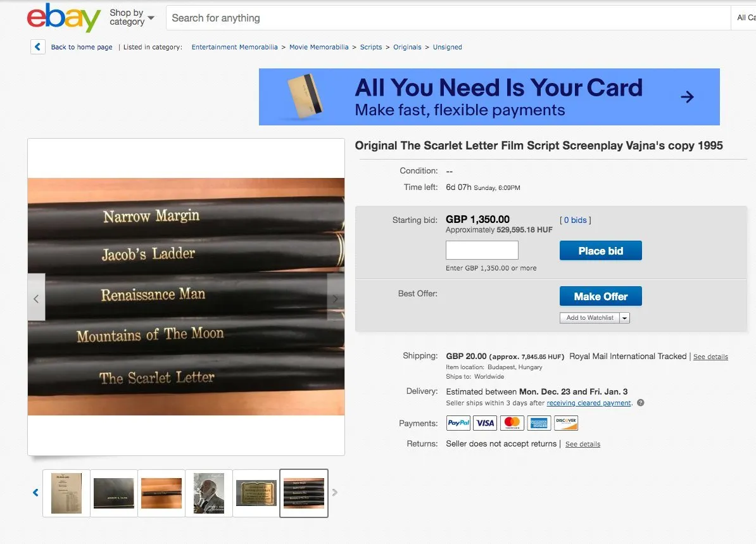
Task: Click the arrow on the card payments banner
Action: pyautogui.click(x=687, y=97)
